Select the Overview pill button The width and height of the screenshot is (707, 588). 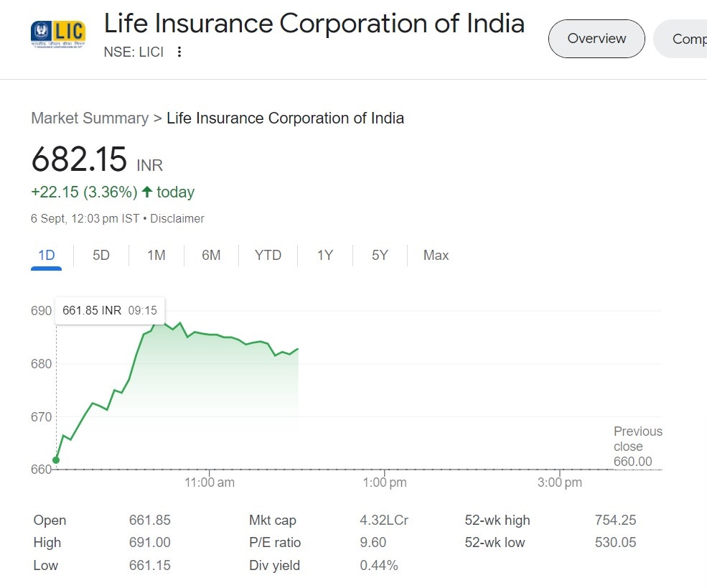pos(596,39)
